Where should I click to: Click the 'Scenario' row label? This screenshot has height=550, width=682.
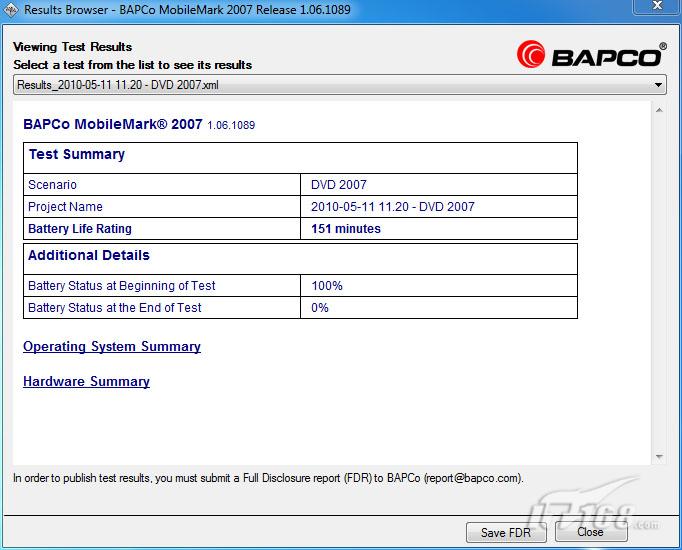pyautogui.click(x=52, y=185)
